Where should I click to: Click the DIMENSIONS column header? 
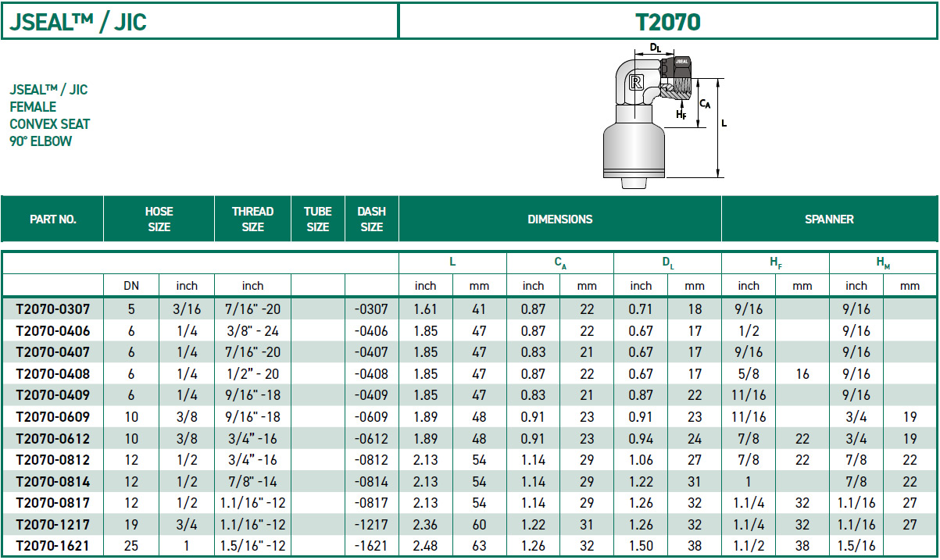[x=560, y=219]
